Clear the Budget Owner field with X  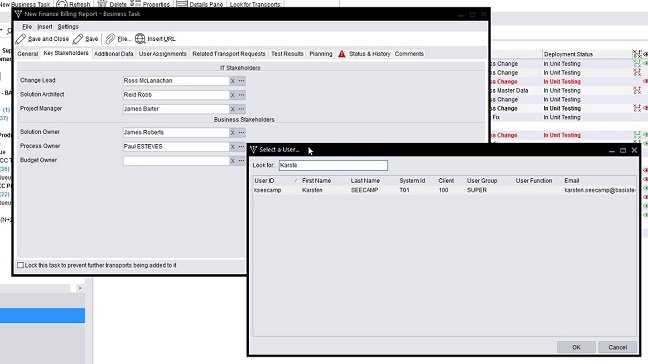[x=232, y=161]
